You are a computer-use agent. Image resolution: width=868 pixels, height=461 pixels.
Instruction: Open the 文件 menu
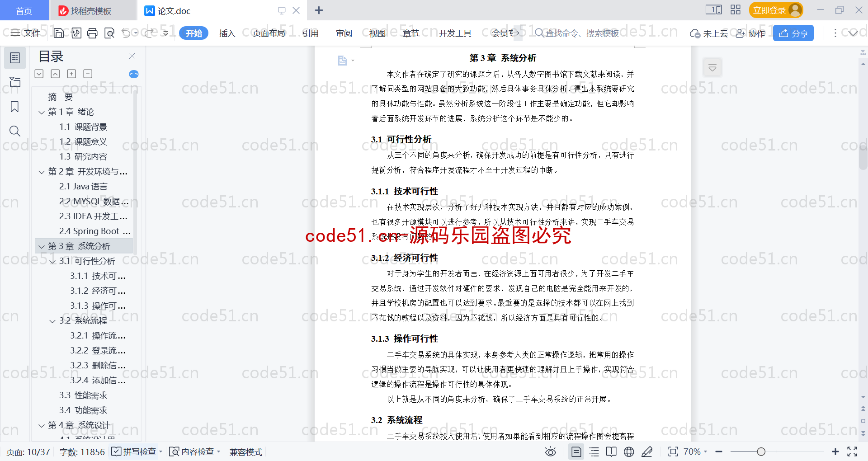point(26,33)
